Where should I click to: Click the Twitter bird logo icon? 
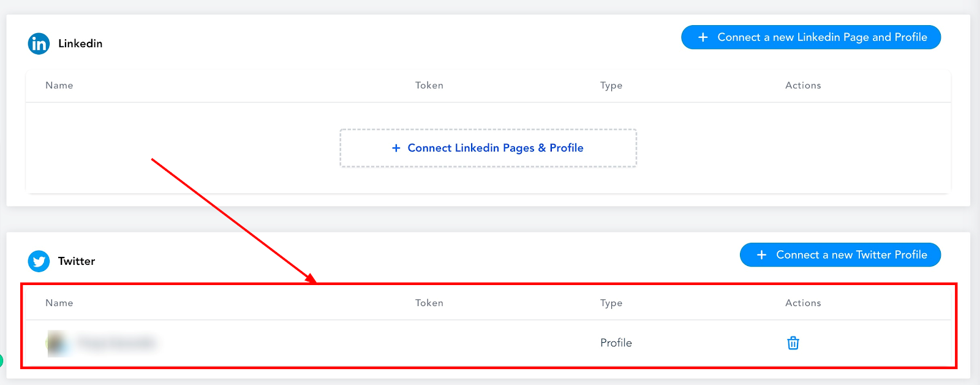click(39, 261)
